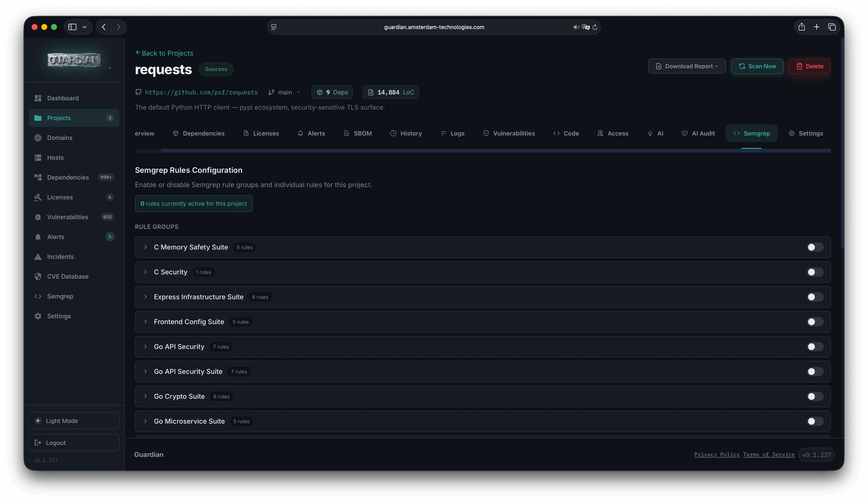Click the red Delete button
Image resolution: width=868 pixels, height=502 pixels.
[x=809, y=66]
